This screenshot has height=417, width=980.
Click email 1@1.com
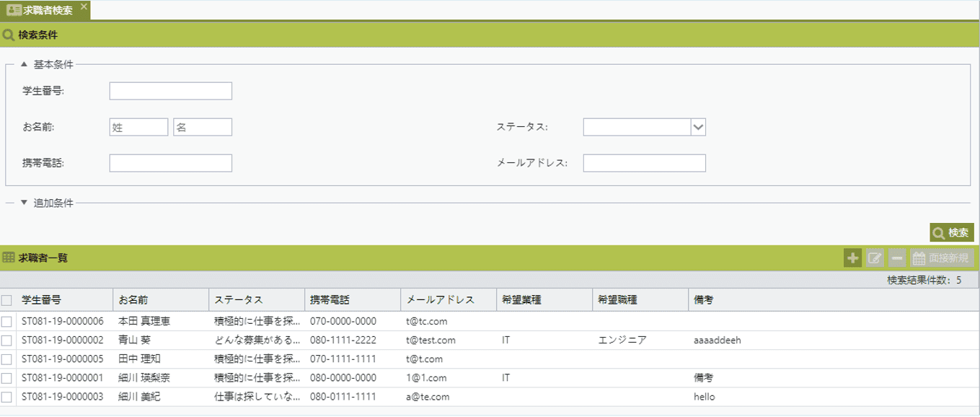click(426, 378)
